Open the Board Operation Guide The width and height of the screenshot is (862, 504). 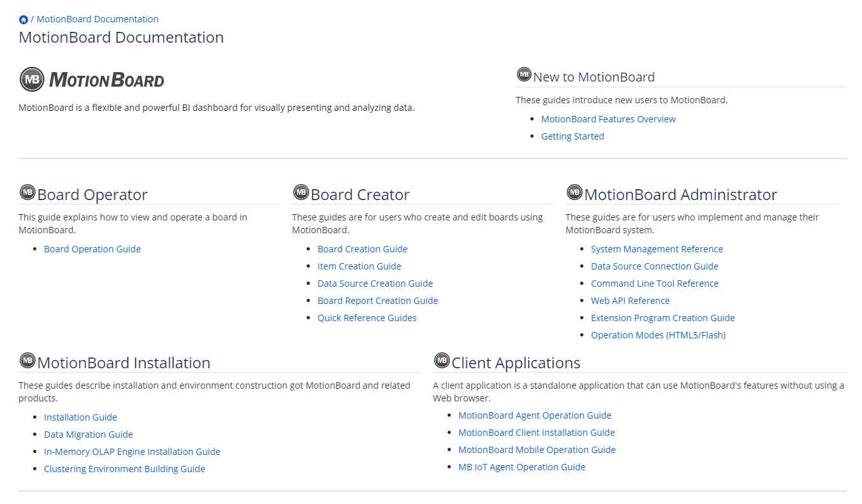[92, 249]
